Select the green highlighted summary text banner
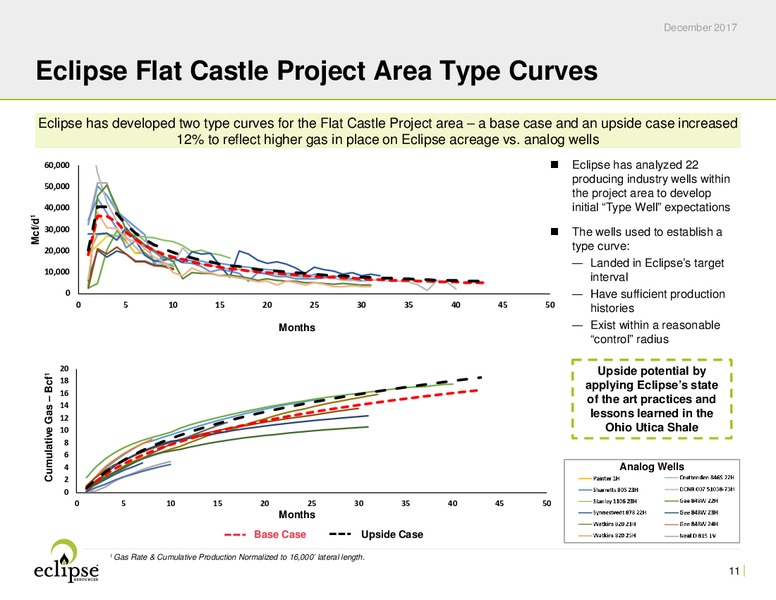This screenshot has width=776, height=600. coord(388,131)
